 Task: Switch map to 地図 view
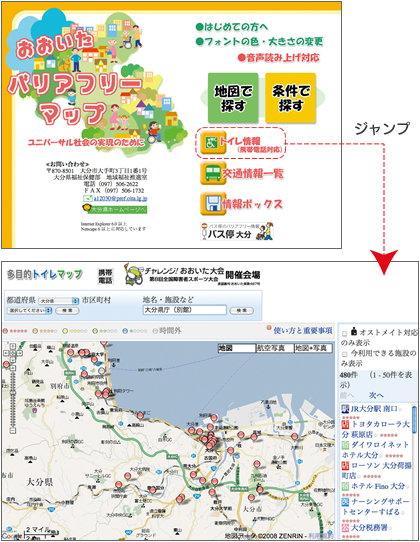pyautogui.click(x=237, y=348)
